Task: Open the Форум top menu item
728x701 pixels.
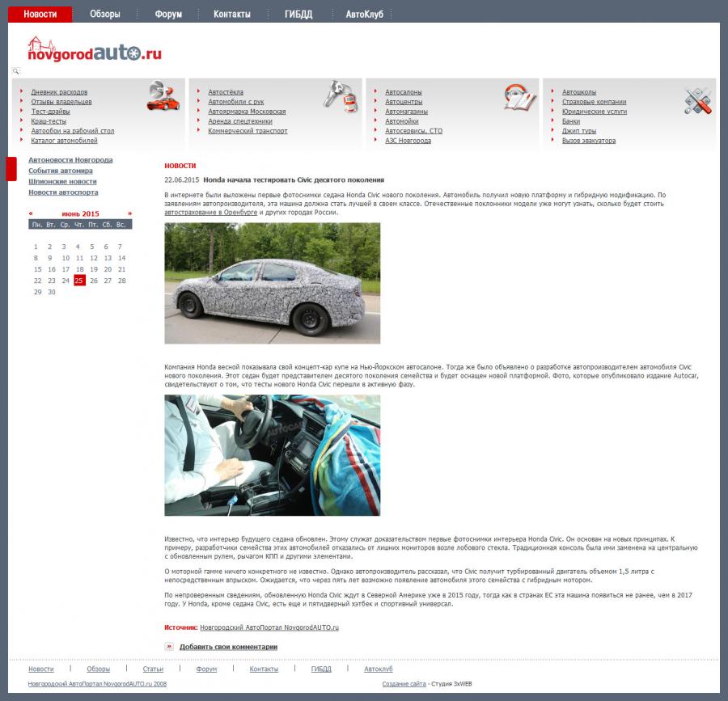Action: 168,15
